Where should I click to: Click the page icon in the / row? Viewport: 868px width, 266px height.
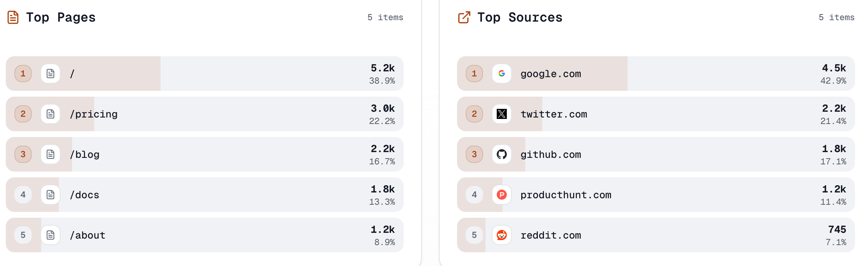click(x=50, y=74)
